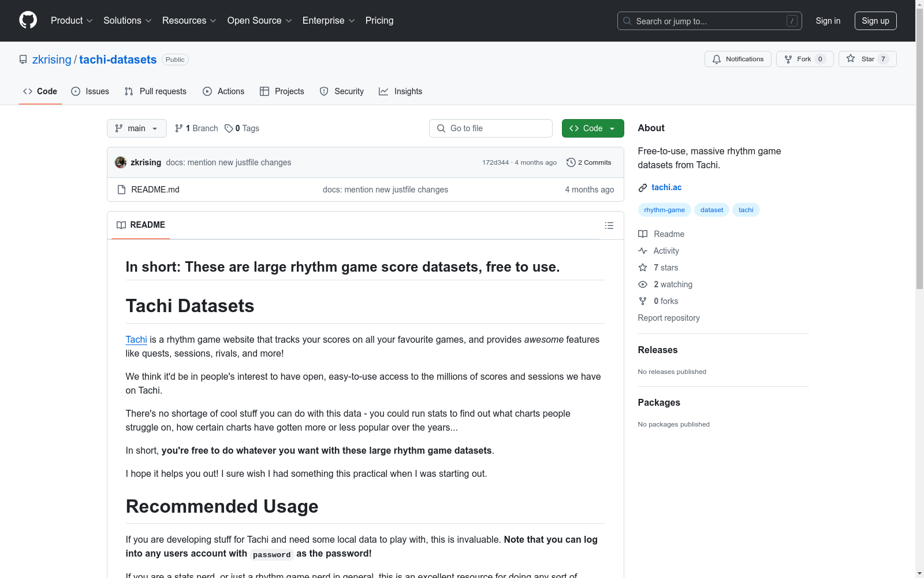Click the repository icon beside zkrising
924x578 pixels.
[x=23, y=60]
